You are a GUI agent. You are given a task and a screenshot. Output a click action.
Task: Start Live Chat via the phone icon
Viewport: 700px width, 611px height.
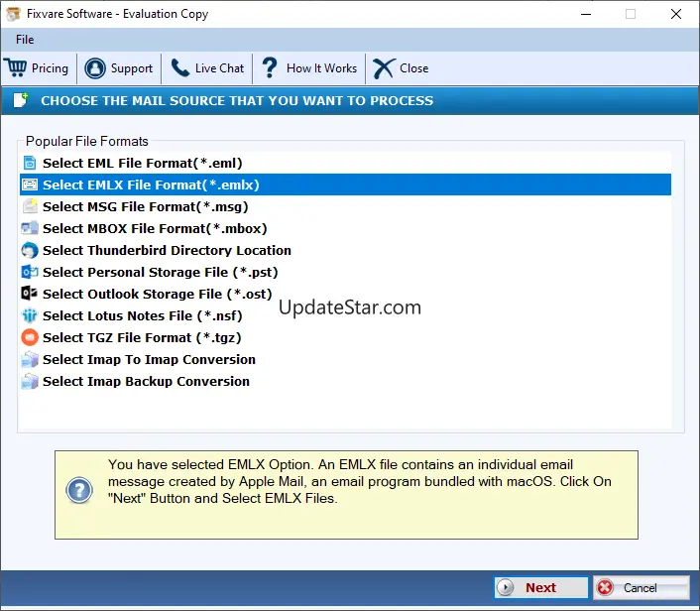tap(180, 68)
